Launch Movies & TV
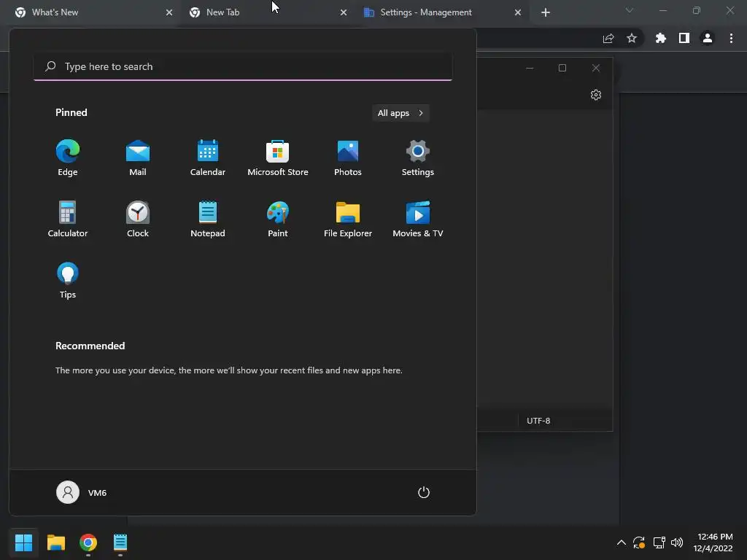Viewport: 747px width, 560px height. (x=418, y=219)
